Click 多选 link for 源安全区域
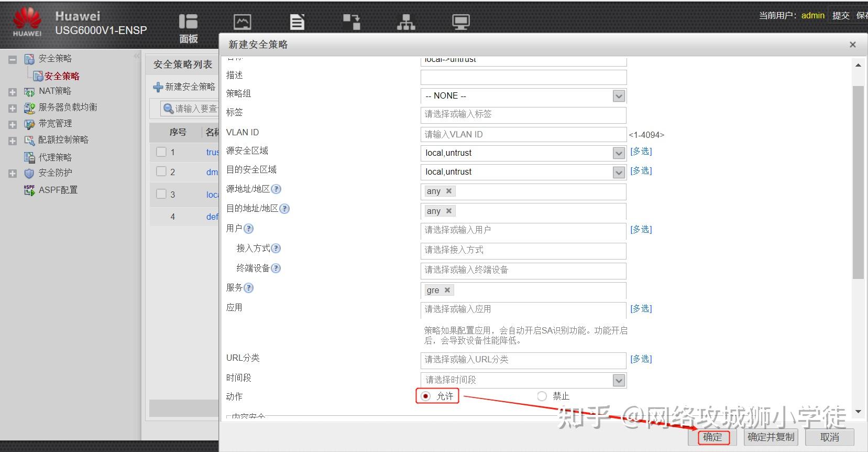The height and width of the screenshot is (452, 868). pyautogui.click(x=641, y=152)
